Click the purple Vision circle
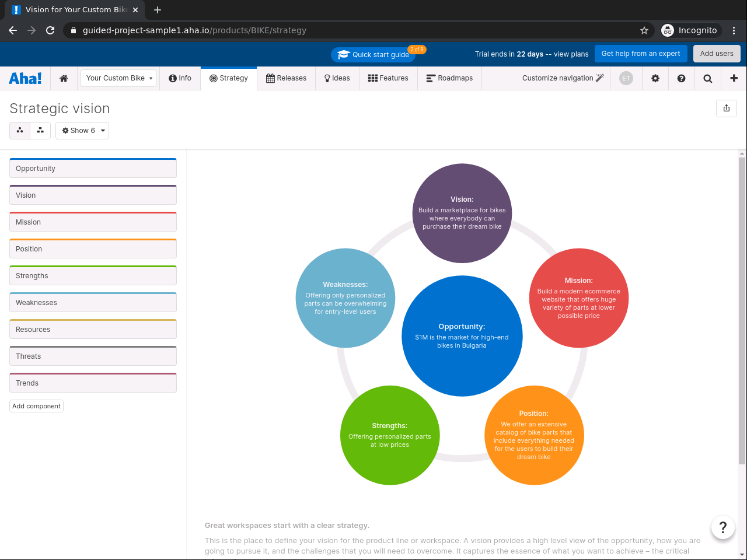The image size is (747, 560). pos(462,213)
